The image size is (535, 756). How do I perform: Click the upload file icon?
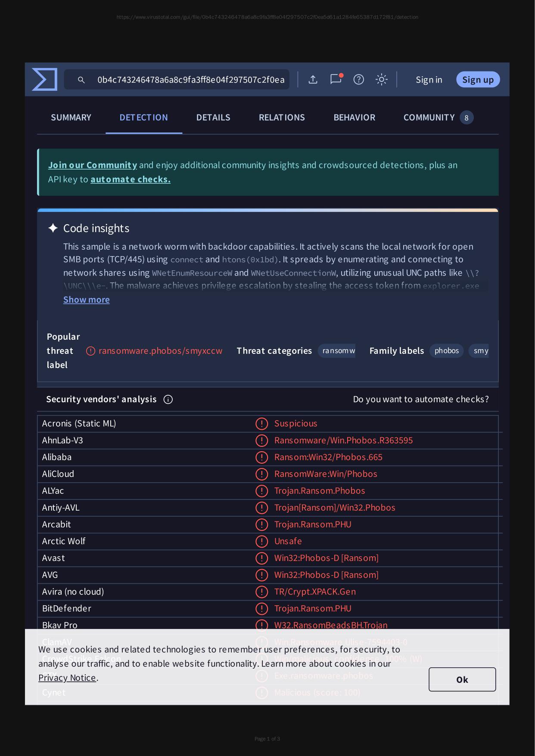click(x=313, y=80)
